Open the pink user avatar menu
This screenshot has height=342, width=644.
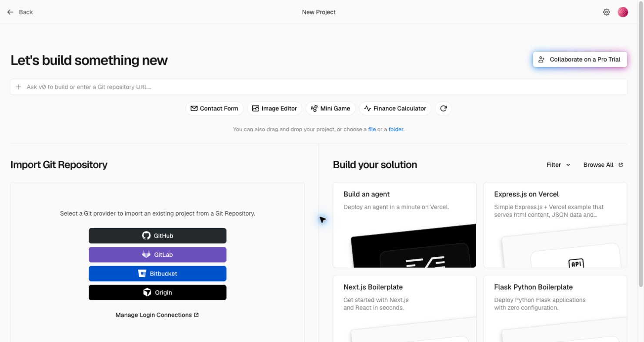tap(623, 12)
